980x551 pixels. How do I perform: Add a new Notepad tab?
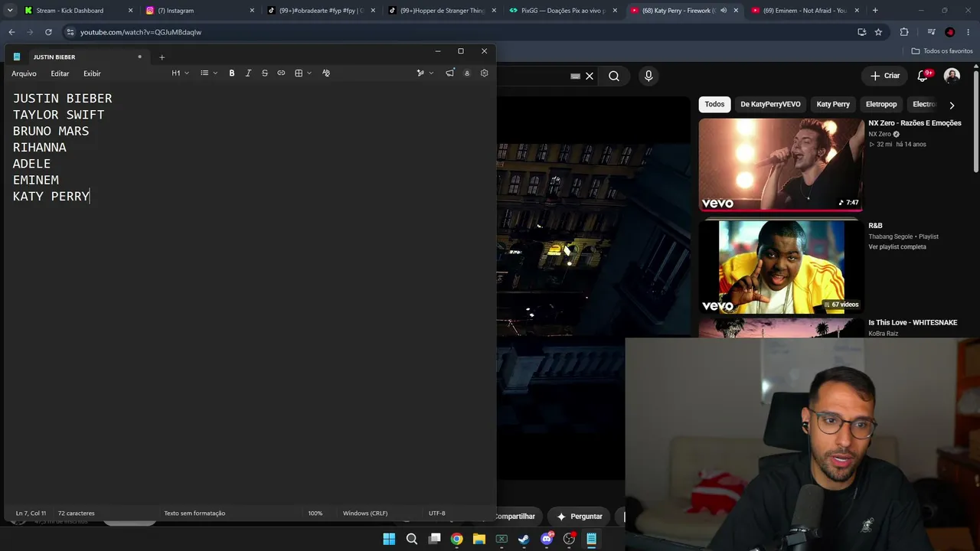[x=162, y=57]
